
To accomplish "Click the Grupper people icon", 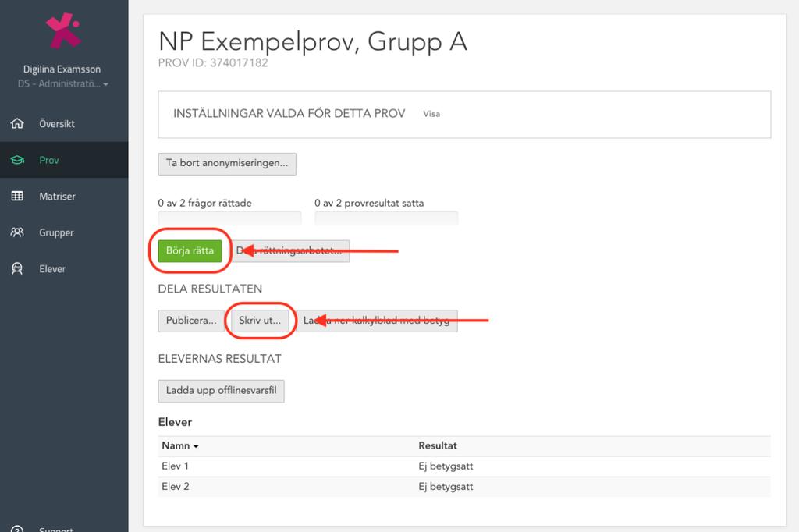I will click(17, 232).
